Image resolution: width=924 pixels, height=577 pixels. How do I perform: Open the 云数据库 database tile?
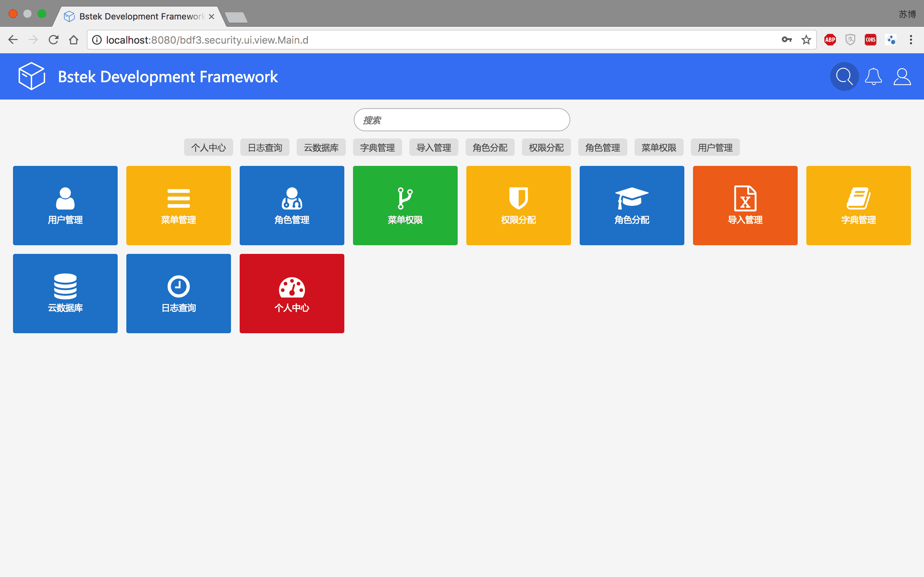click(65, 293)
